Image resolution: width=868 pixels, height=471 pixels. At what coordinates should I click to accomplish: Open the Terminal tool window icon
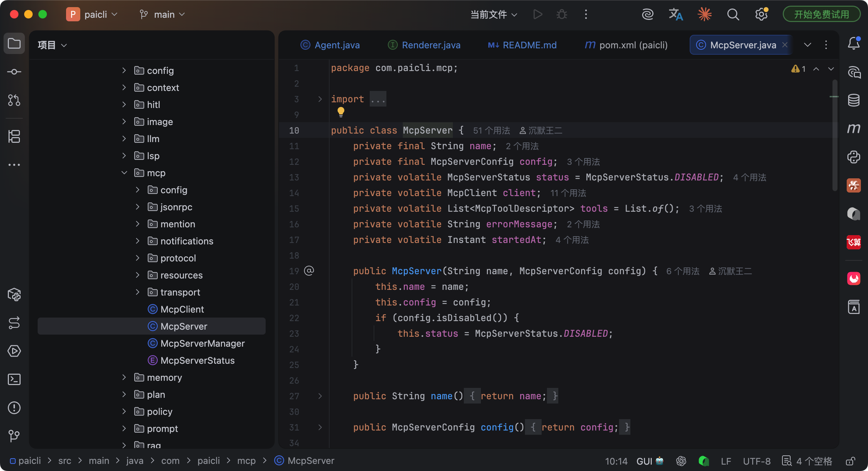coord(14,379)
